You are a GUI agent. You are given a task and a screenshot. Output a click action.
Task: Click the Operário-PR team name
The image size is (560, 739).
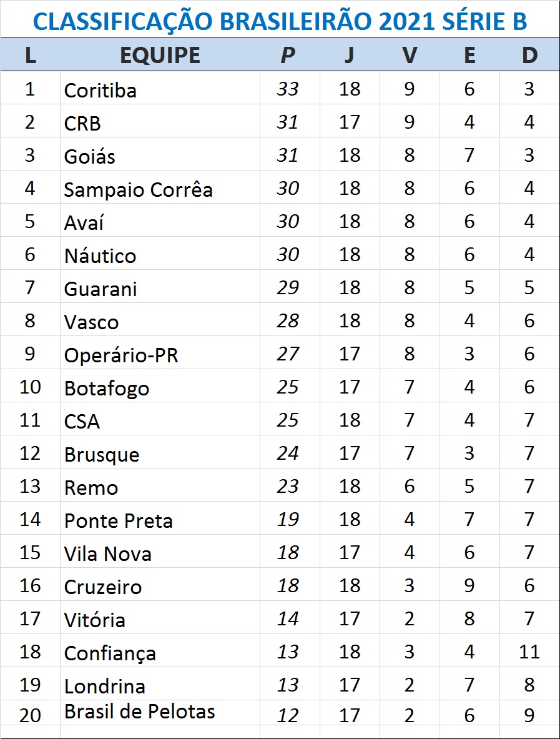point(121,355)
